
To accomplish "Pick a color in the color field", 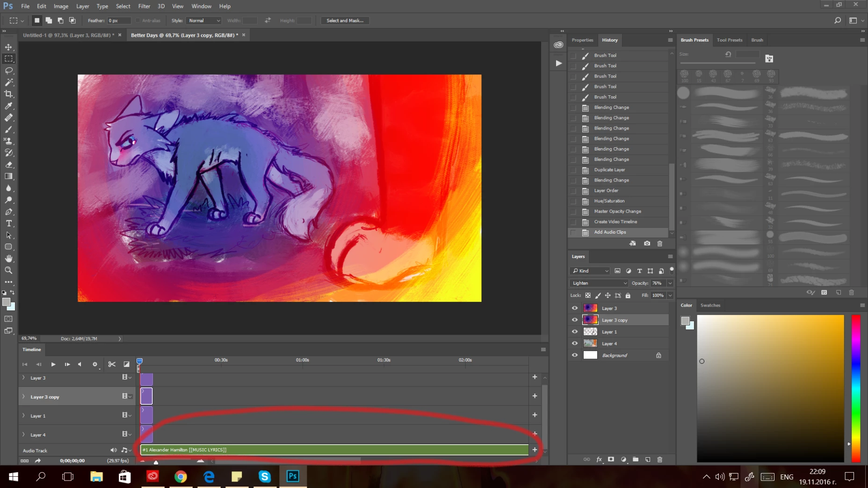I will tap(770, 388).
